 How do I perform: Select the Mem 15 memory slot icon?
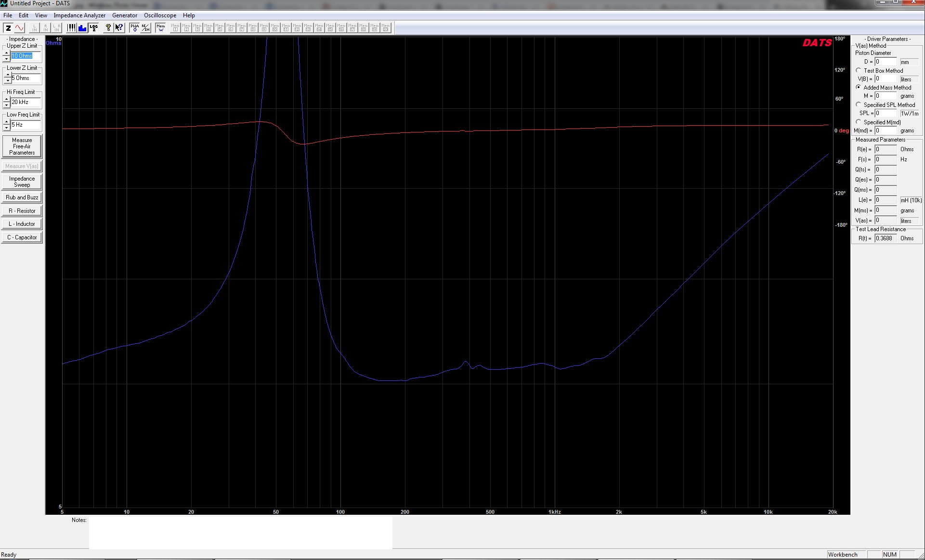click(330, 28)
